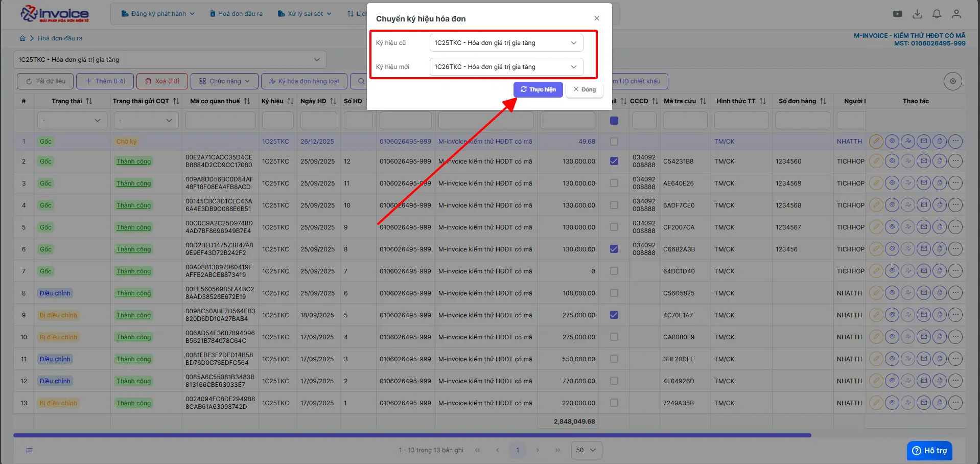Click the Ngày HĐ filter input
This screenshot has width=980, height=464.
point(318,121)
